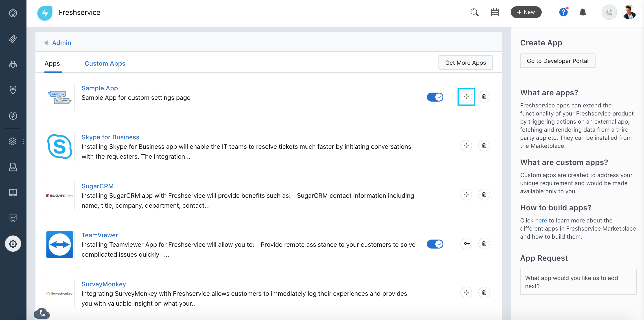
Task: Click the Go to Developer Portal button
Action: 557,60
